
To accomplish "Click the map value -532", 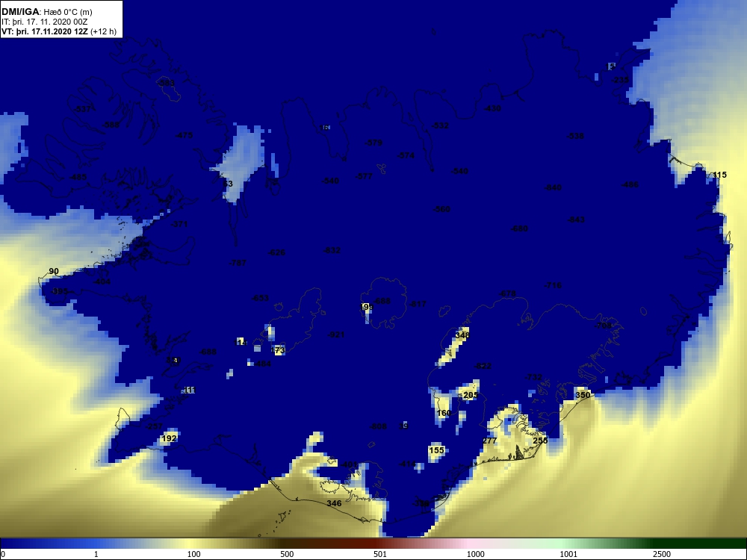I will 440,125.
